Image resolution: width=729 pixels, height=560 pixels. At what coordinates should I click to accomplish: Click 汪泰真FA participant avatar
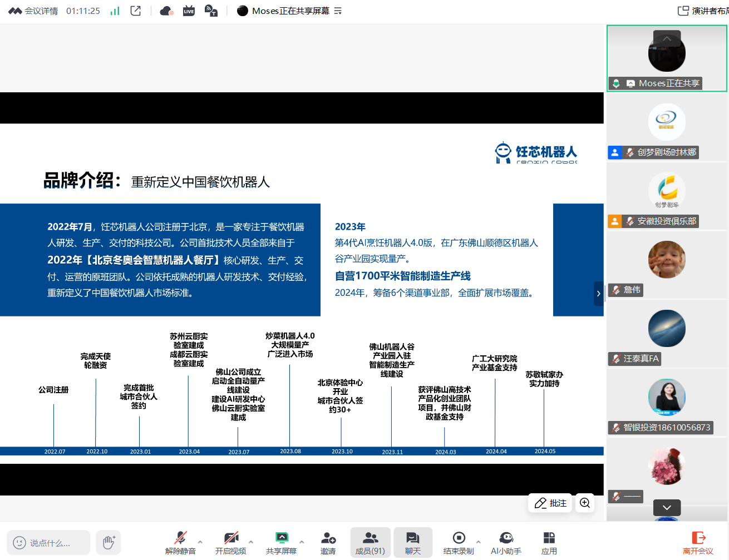pyautogui.click(x=667, y=329)
